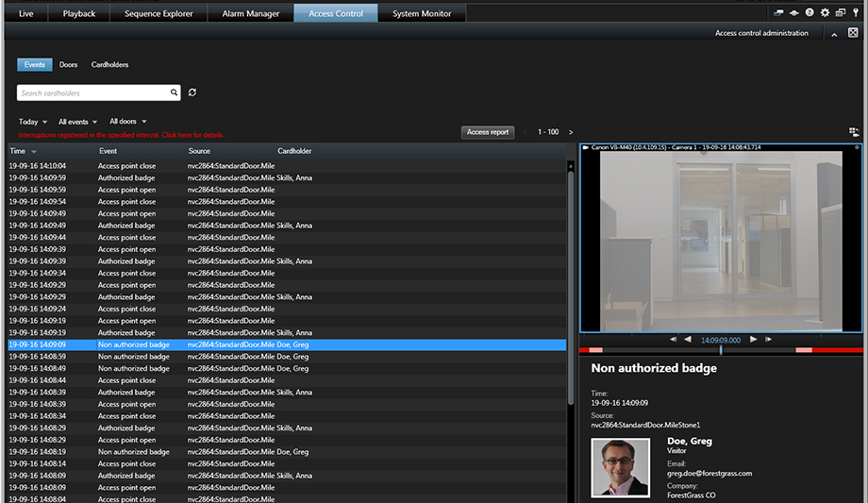Open the Help question mark icon
This screenshot has height=503, width=868.
(x=810, y=13)
